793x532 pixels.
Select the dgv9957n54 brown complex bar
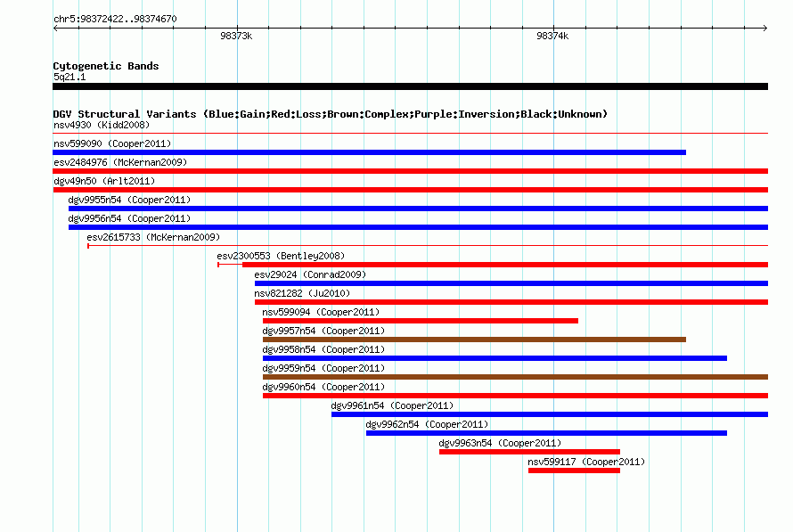click(474, 340)
